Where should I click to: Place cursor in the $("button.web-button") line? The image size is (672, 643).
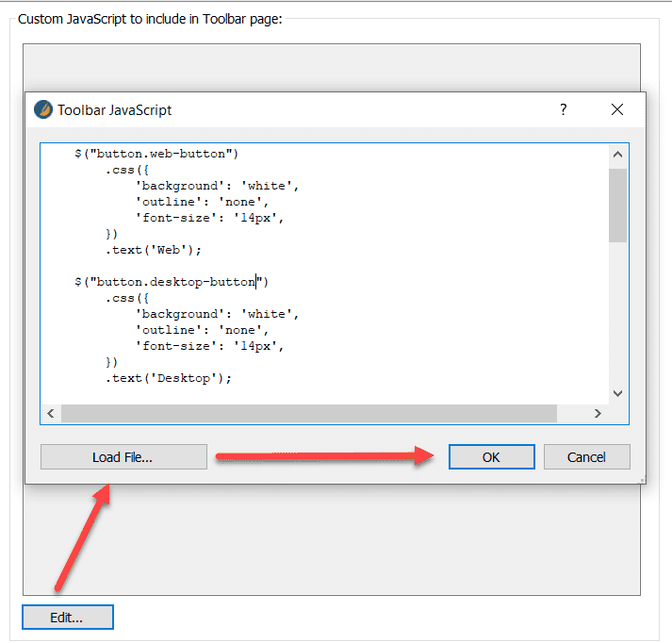pyautogui.click(x=156, y=154)
